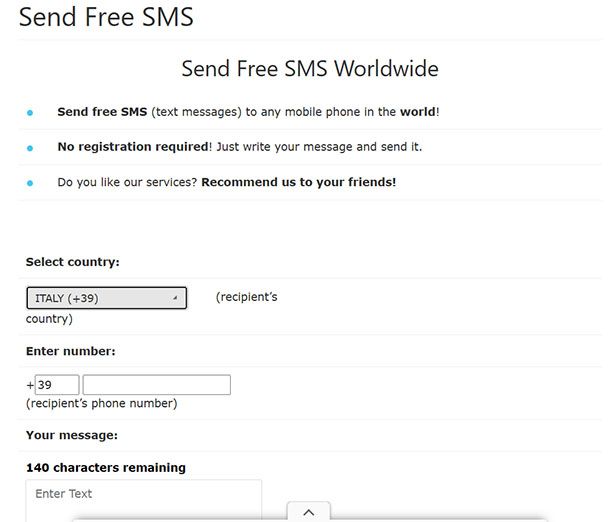Click the 'No registration required' bold text
The height and width of the screenshot is (522, 610).
point(132,147)
